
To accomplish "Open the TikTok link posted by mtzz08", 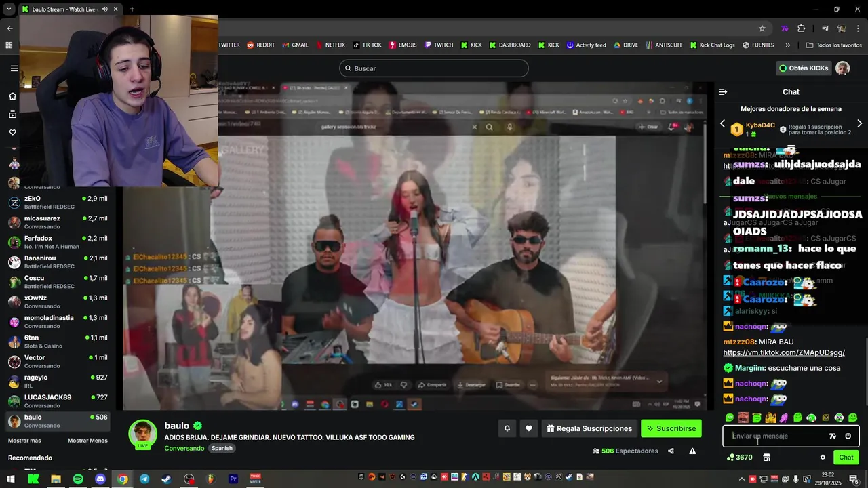I will (784, 352).
